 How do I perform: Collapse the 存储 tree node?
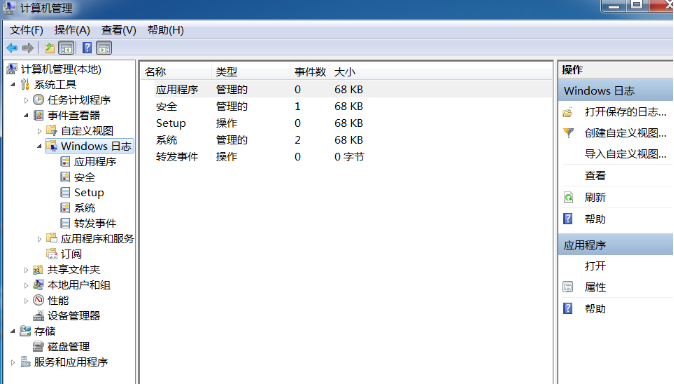click(x=13, y=332)
